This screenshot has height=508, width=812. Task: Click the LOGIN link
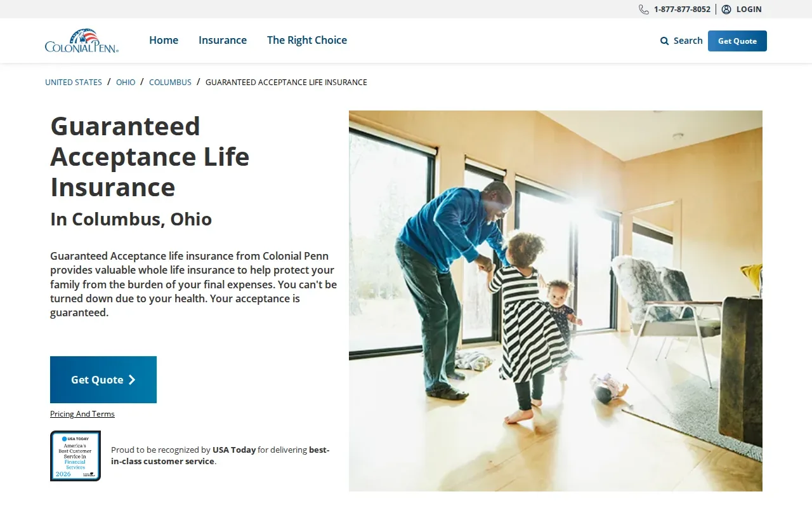[x=749, y=10]
